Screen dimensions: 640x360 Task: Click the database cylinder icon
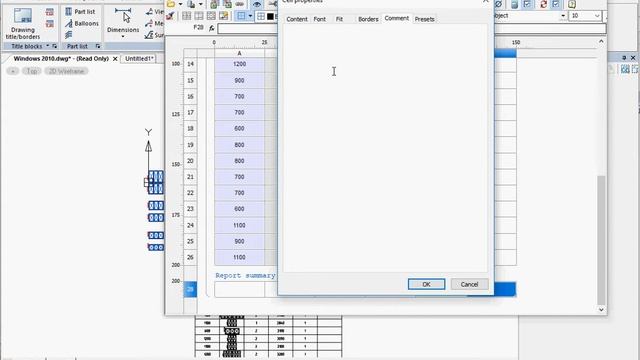[514, 4]
